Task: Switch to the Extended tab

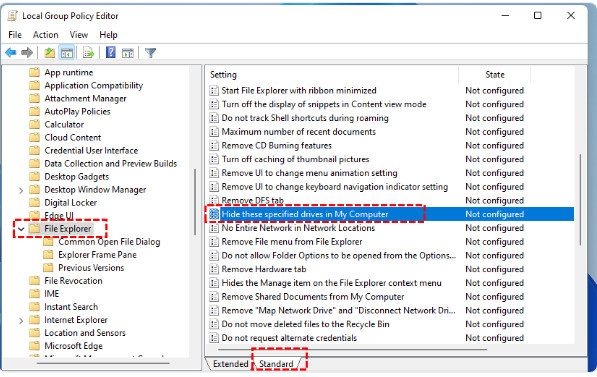Action: pos(230,364)
